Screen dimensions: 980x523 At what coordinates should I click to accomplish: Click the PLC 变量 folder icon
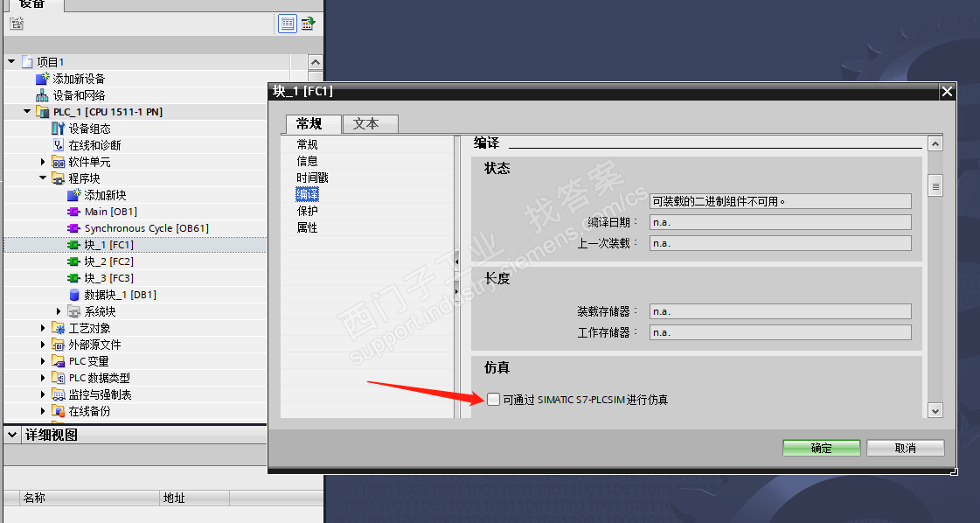58,361
